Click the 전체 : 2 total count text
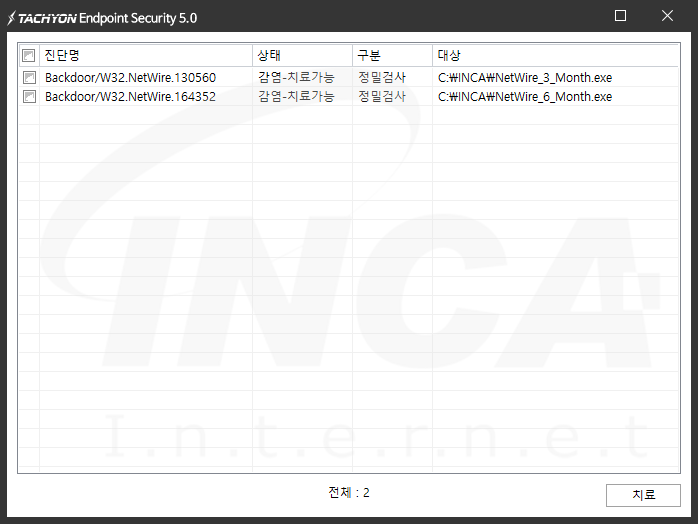This screenshot has width=698, height=524. (x=349, y=492)
